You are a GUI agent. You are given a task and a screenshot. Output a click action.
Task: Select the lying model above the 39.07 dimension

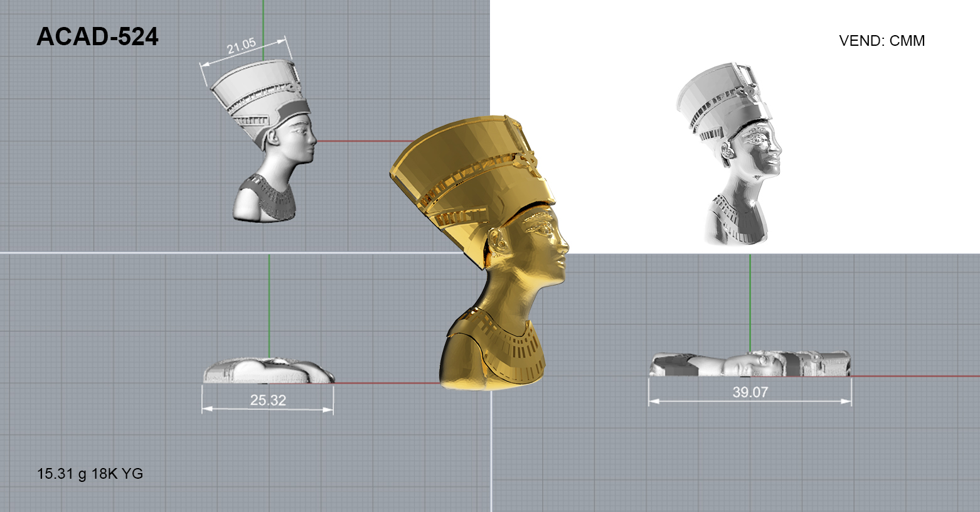click(750, 364)
